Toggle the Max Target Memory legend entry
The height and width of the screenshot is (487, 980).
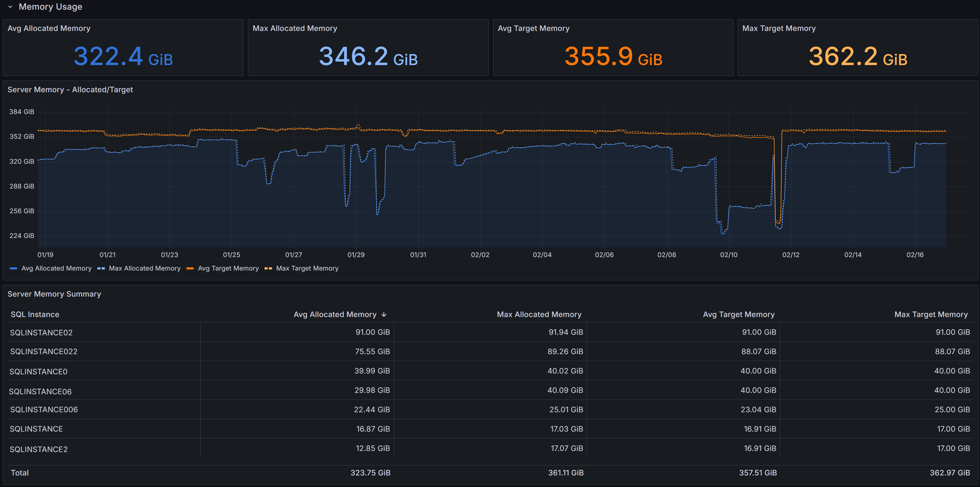point(307,268)
